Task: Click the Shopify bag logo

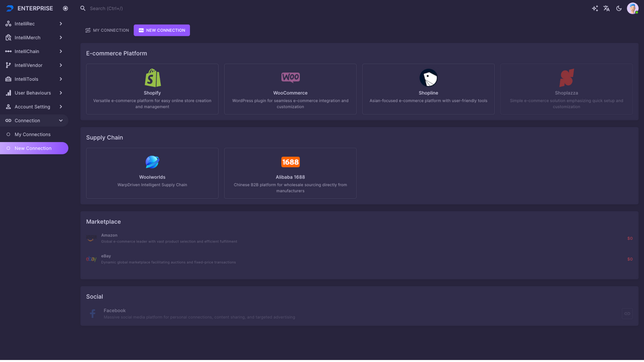Action: click(152, 78)
